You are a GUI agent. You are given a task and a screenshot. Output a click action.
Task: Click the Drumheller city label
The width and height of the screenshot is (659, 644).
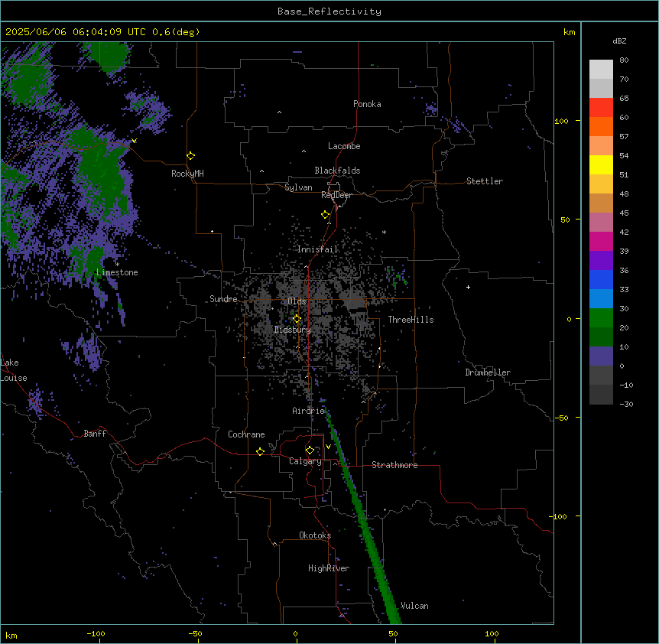click(488, 372)
